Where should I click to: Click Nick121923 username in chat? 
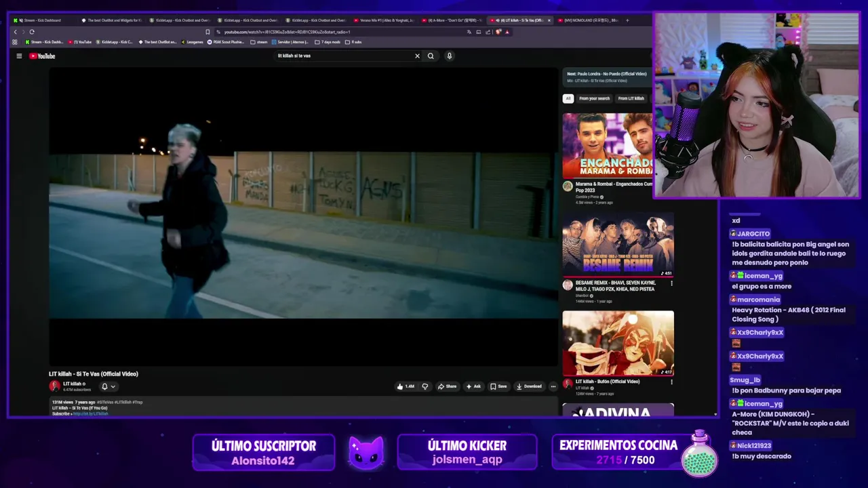point(754,446)
